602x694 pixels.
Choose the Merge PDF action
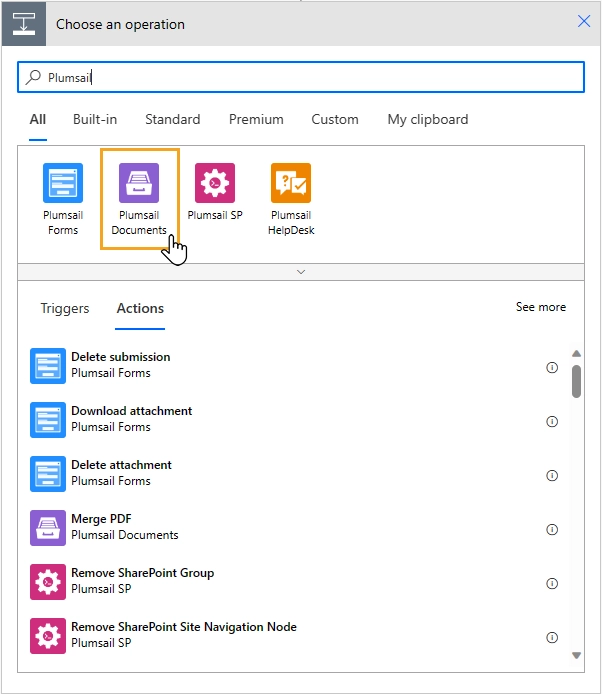click(294, 528)
